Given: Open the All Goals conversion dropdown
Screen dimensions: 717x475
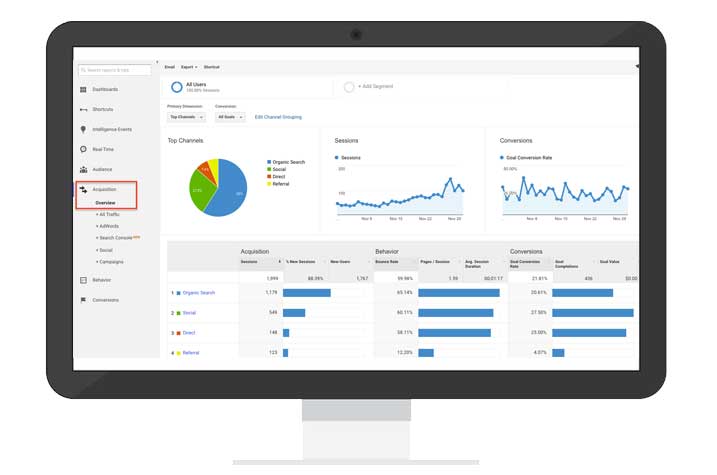Looking at the screenshot, I should (230, 117).
